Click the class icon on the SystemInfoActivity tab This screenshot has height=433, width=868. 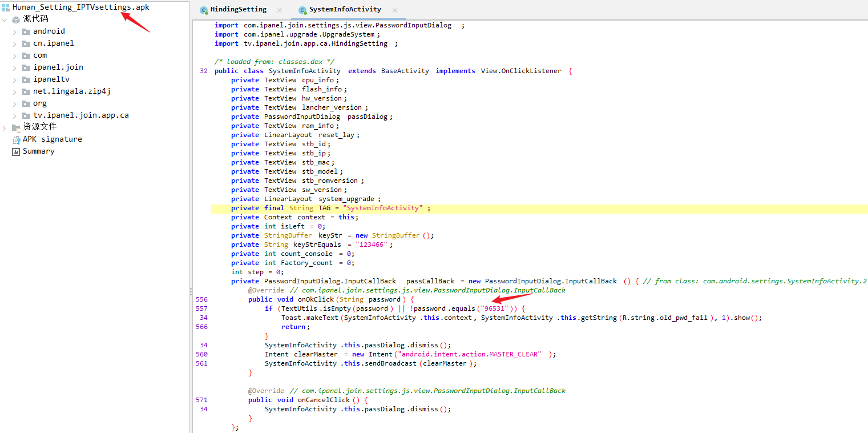click(x=302, y=10)
